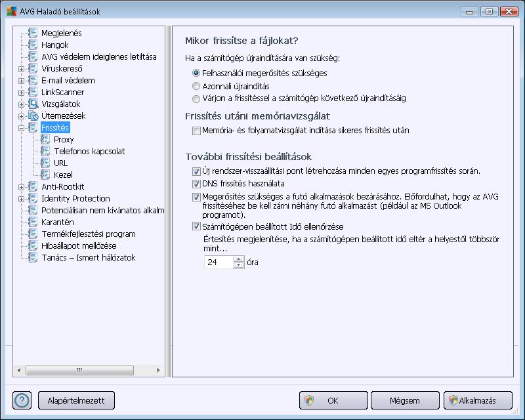Click the Kezel notebook icon
Image resolution: width=525 pixels, height=420 pixels.
[x=45, y=175]
